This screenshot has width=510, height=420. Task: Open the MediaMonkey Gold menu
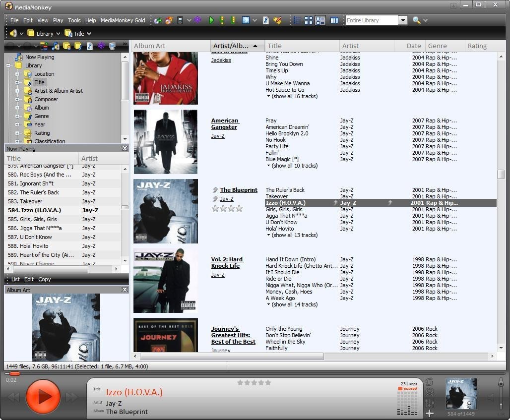[123, 20]
